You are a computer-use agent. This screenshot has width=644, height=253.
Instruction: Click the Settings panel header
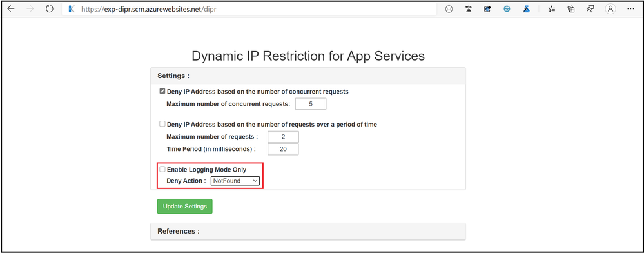[x=308, y=76]
